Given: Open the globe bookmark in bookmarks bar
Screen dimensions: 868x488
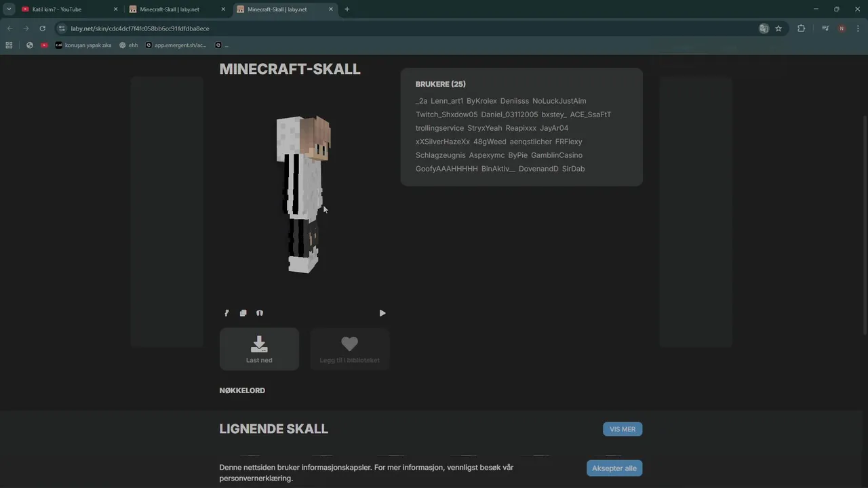Looking at the screenshot, I should (30, 45).
